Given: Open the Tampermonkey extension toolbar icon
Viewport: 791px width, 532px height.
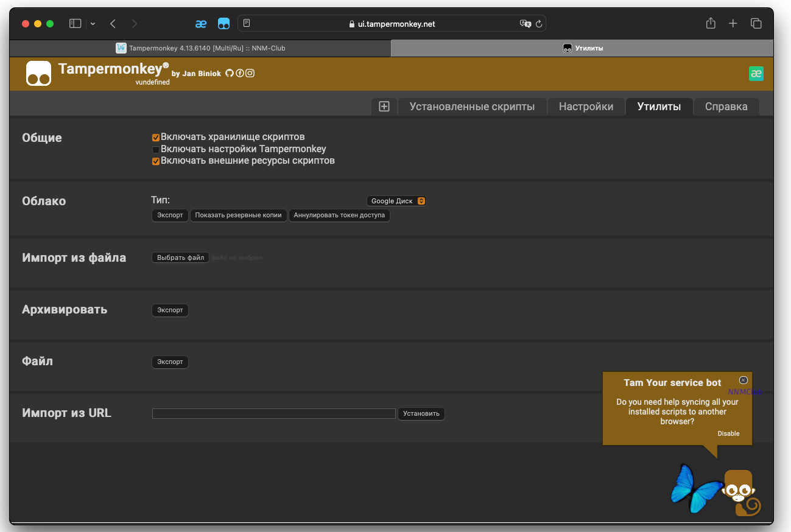Looking at the screenshot, I should [223, 24].
